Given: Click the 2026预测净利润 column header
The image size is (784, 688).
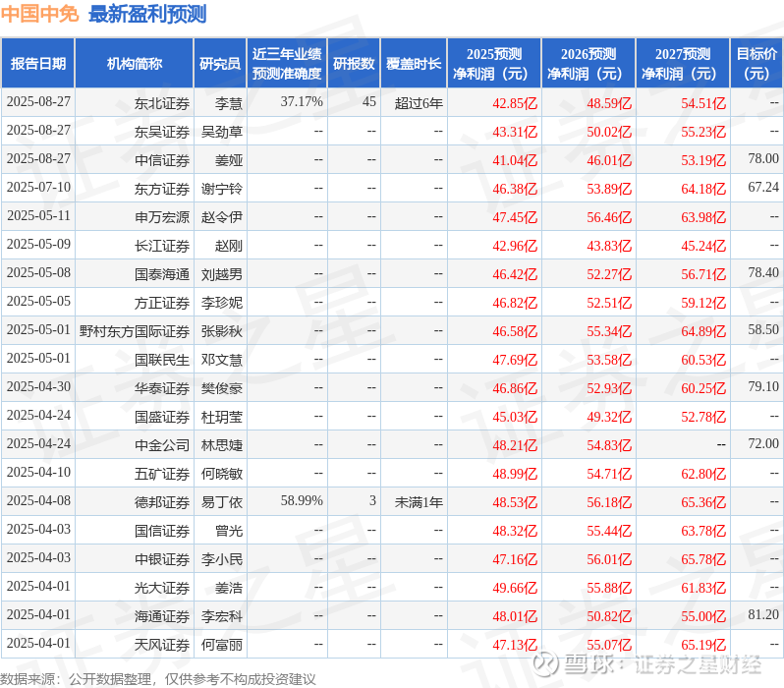Looking at the screenshot, I should [588, 64].
